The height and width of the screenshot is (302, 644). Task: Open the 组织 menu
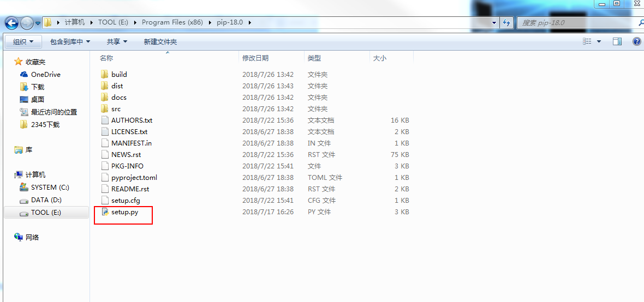23,41
